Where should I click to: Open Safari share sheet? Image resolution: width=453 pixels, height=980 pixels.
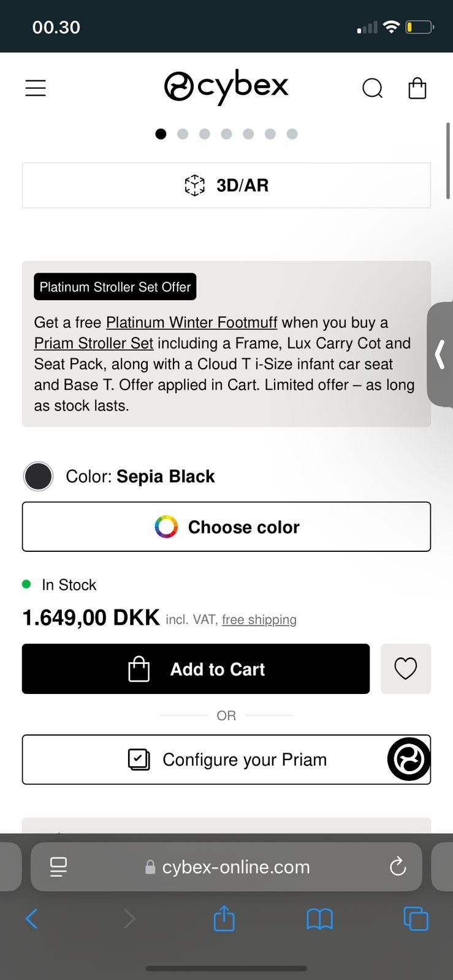224,919
